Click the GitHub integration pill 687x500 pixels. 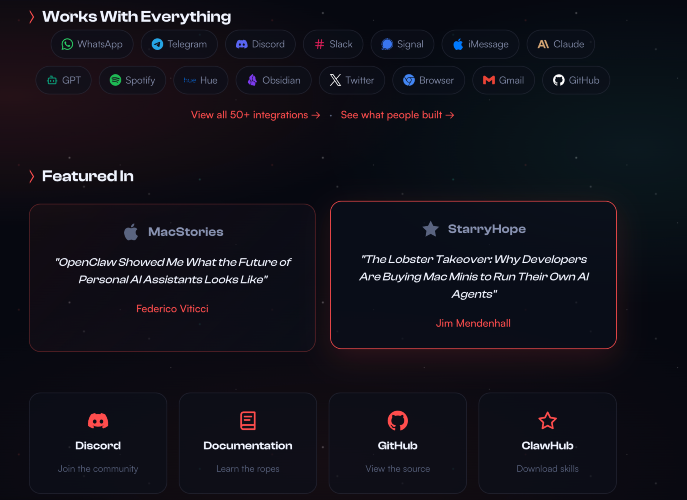[576, 80]
